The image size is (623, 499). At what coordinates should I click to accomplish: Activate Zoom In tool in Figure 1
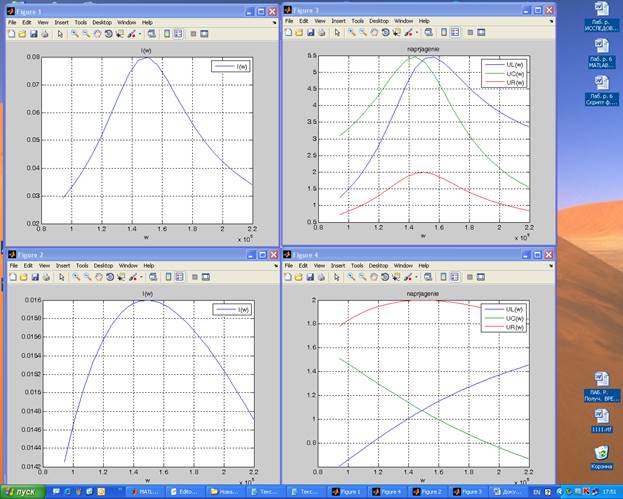coord(75,34)
